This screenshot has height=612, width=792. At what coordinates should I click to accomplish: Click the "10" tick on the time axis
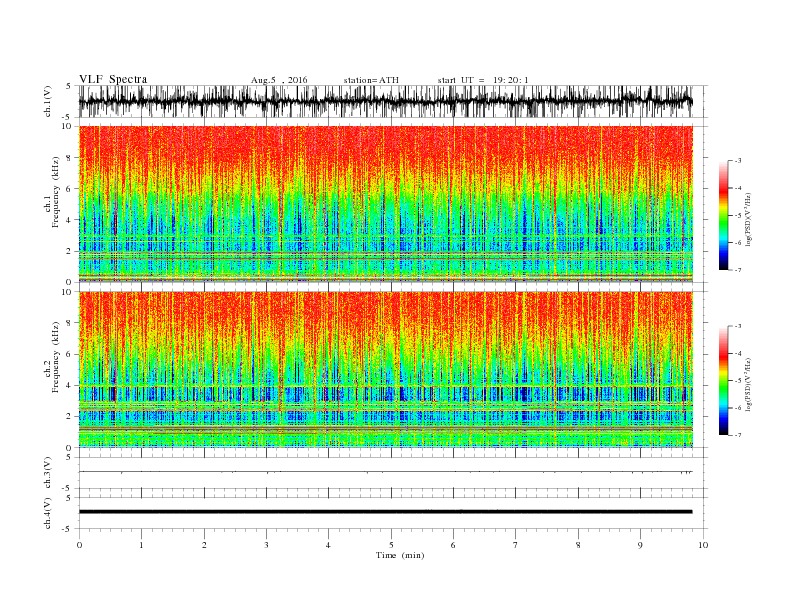click(x=703, y=545)
